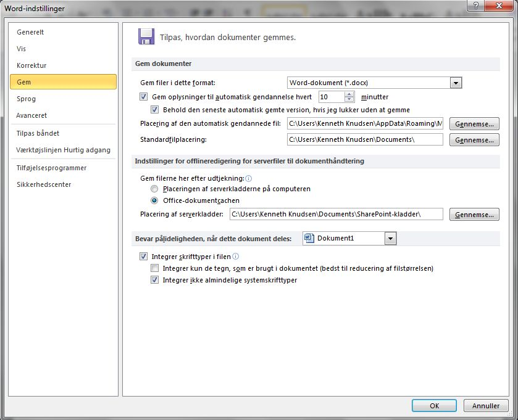Switch to the Korrektur category
The height and width of the screenshot is (420, 518).
31,65
